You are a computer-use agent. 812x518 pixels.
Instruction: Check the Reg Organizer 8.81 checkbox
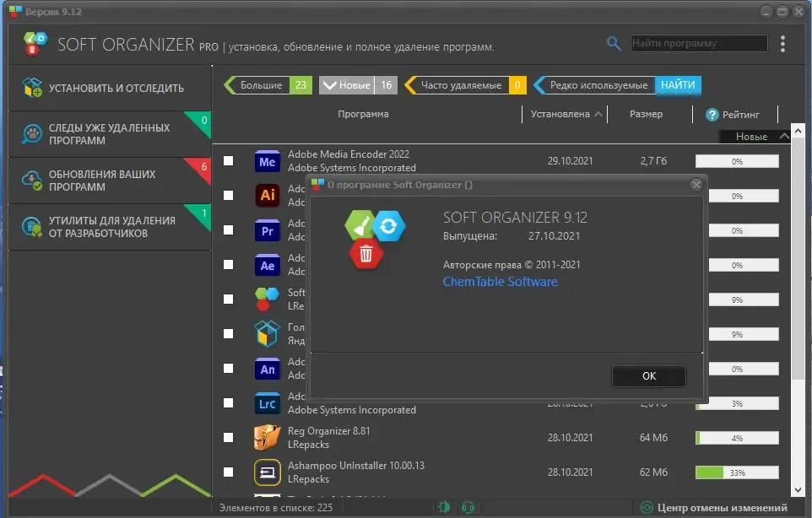[x=228, y=437]
